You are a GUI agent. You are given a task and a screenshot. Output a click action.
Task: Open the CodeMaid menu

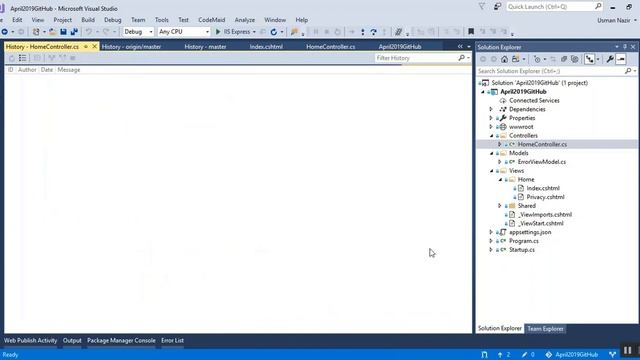point(211,20)
